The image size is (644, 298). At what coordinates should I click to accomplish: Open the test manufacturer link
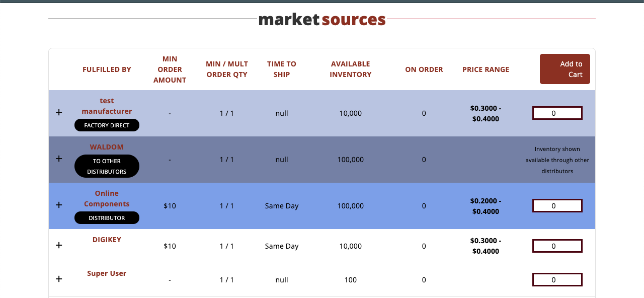tap(107, 106)
